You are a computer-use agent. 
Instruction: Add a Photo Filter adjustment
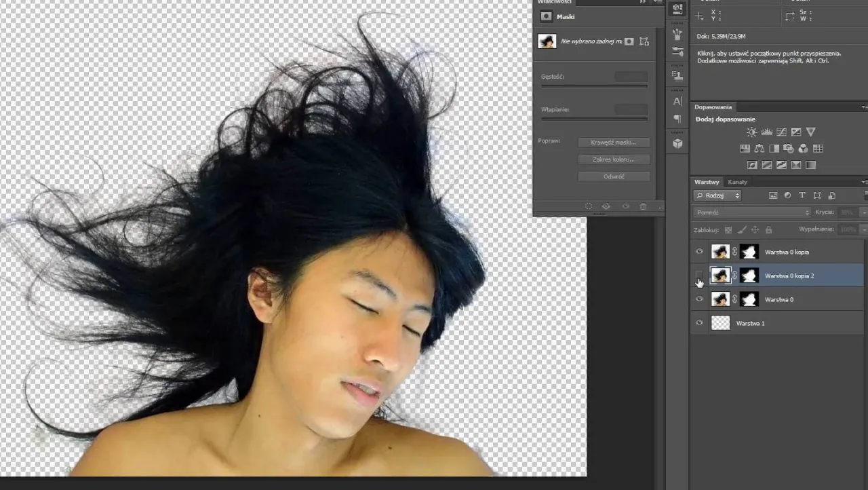pos(789,148)
